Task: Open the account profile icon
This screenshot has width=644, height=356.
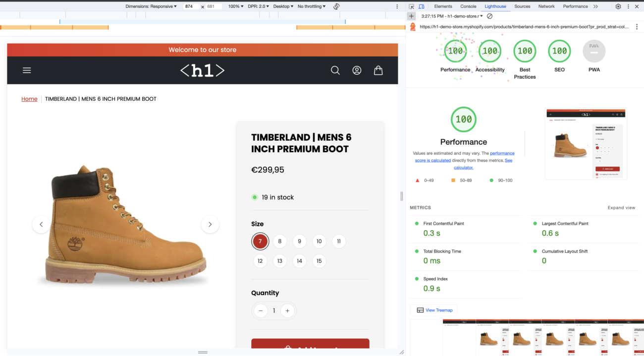Action: (357, 70)
